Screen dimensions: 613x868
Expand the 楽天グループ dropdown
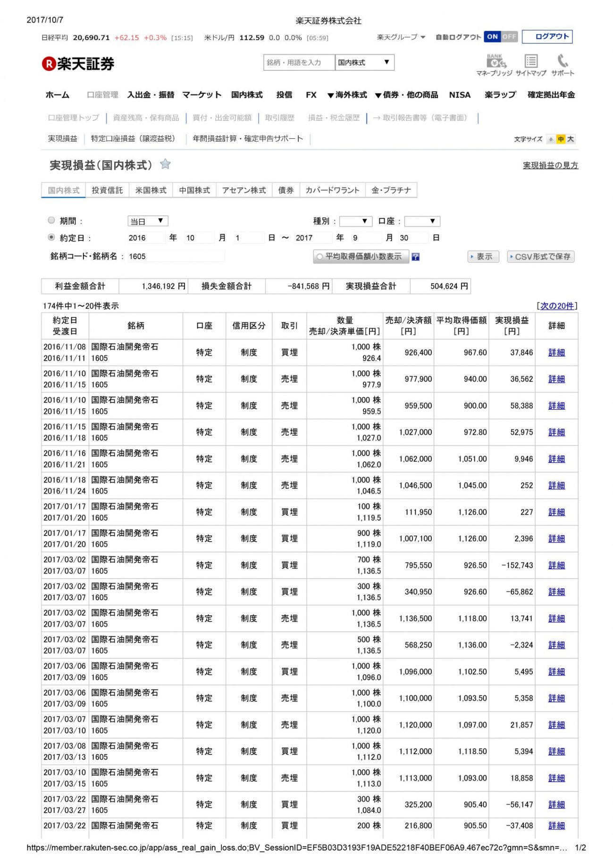coord(401,37)
